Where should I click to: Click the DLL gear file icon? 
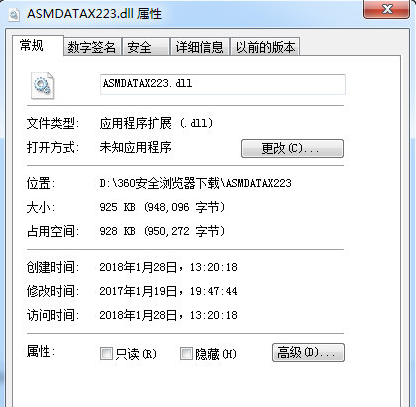(x=42, y=85)
